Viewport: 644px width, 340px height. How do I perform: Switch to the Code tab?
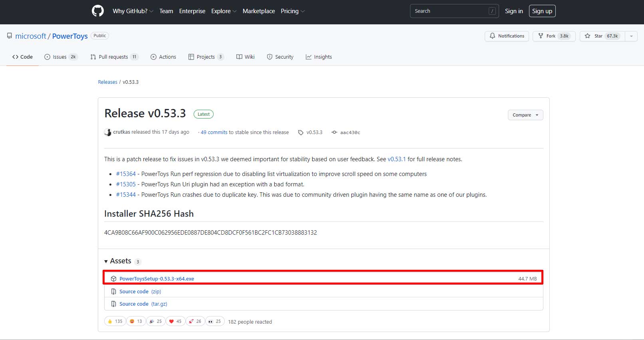click(22, 57)
